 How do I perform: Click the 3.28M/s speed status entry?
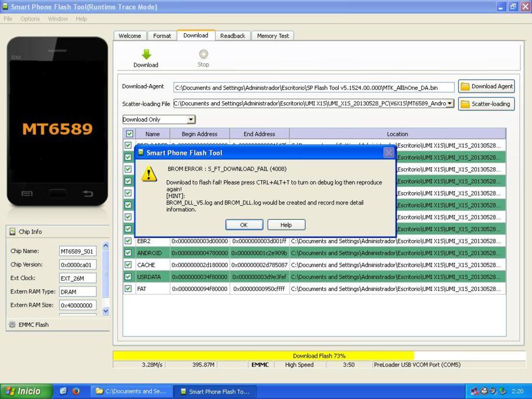[152, 365]
